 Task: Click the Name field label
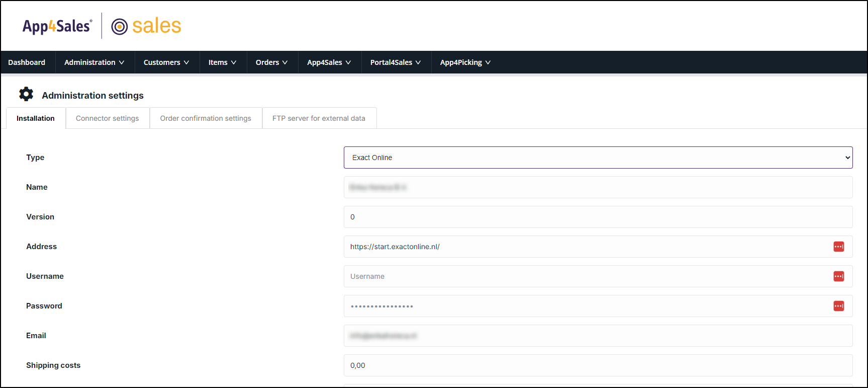37,187
